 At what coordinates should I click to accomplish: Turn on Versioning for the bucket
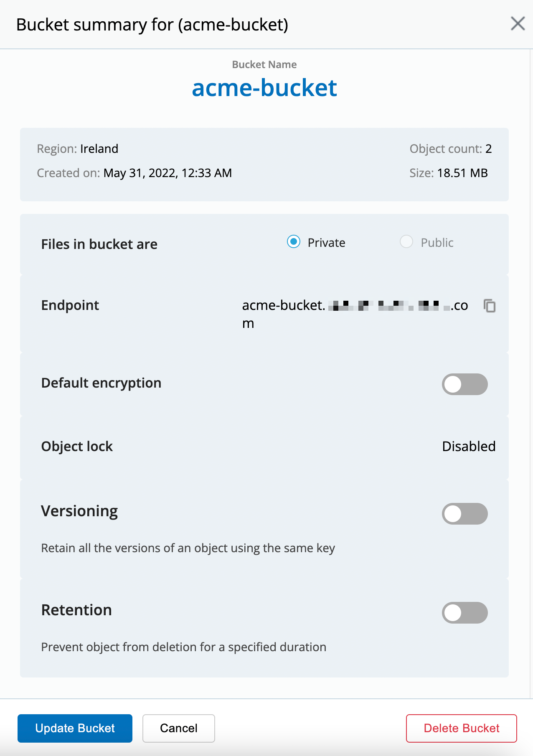(464, 514)
